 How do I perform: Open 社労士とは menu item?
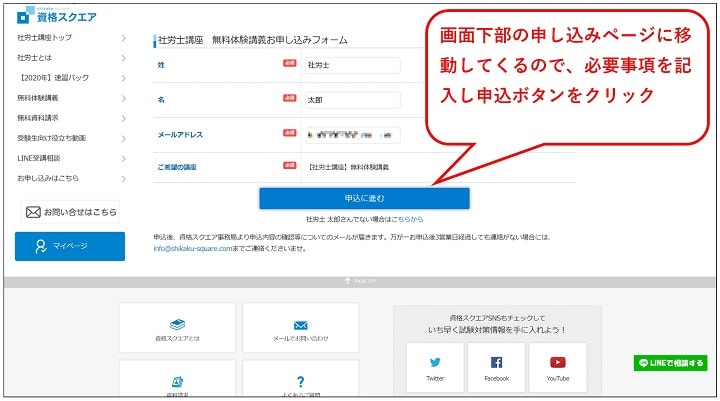[34, 58]
